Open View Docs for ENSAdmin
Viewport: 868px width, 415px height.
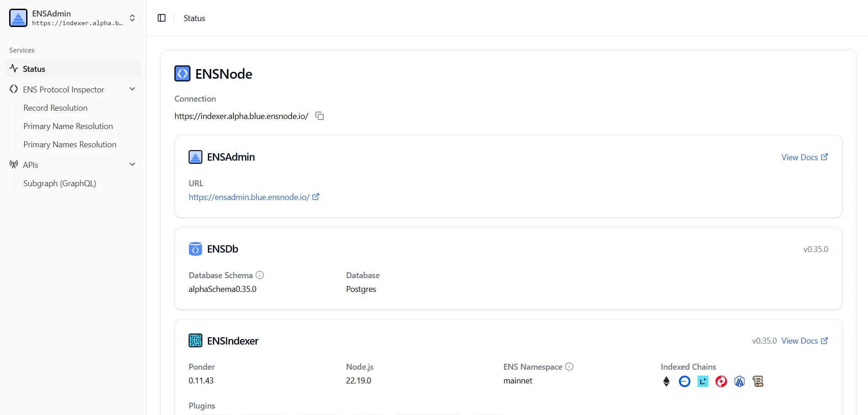[804, 157]
